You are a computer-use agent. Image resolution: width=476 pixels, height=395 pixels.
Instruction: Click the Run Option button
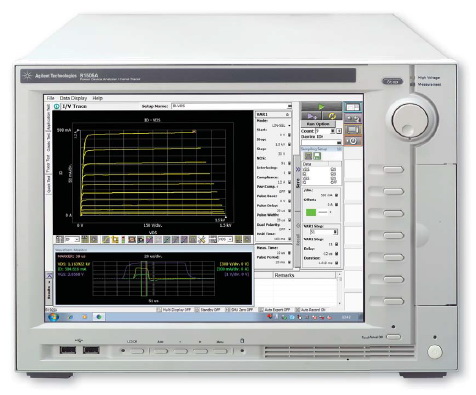click(x=318, y=124)
